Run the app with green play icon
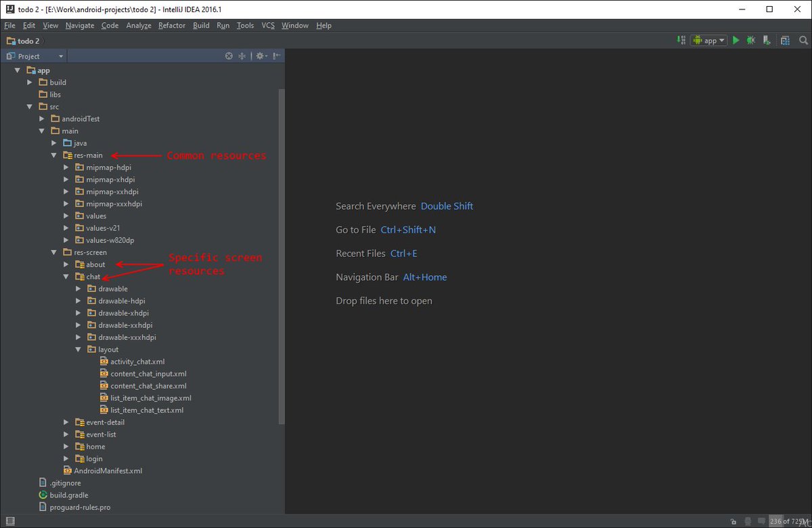The width and height of the screenshot is (812, 528). (x=736, y=41)
